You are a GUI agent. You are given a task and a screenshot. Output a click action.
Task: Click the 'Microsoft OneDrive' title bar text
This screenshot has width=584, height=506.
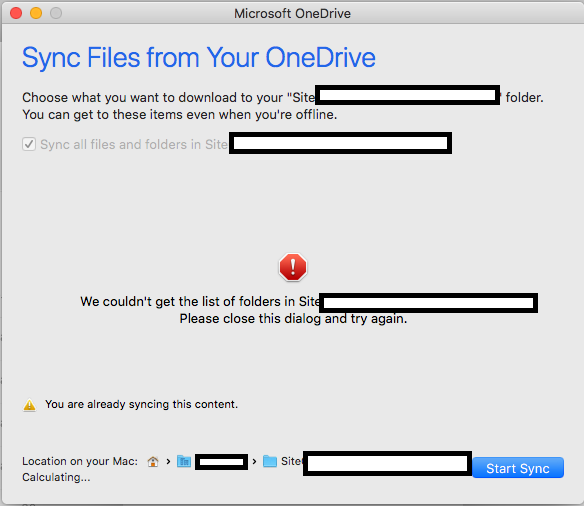[x=292, y=14]
